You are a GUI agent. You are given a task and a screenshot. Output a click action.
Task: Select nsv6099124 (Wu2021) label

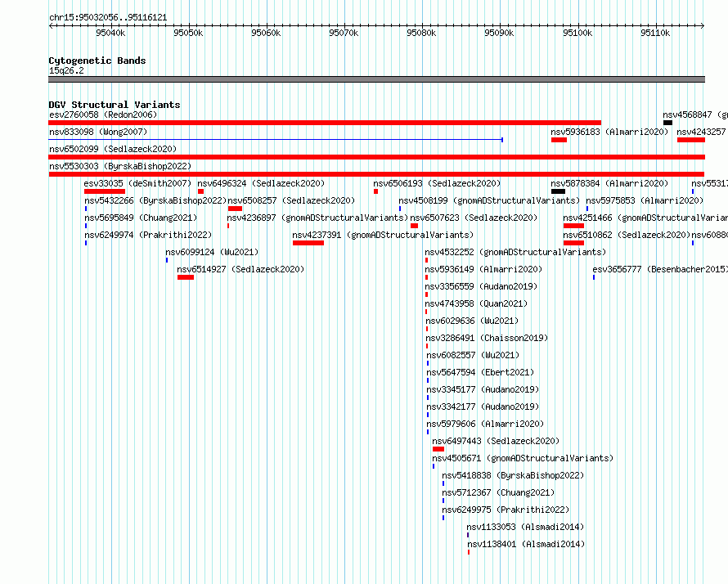(212, 252)
